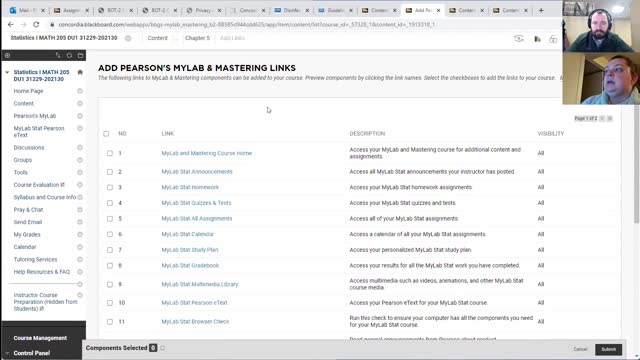Cancel adding MyLab links

coord(580,349)
